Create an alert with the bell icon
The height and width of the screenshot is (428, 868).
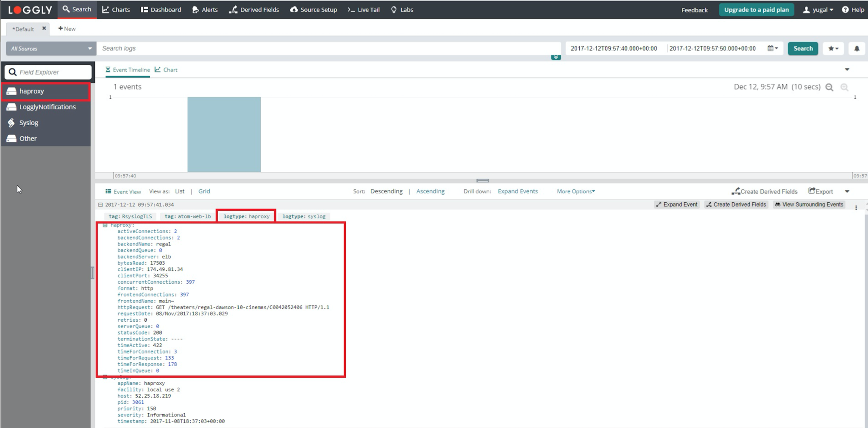tap(857, 48)
